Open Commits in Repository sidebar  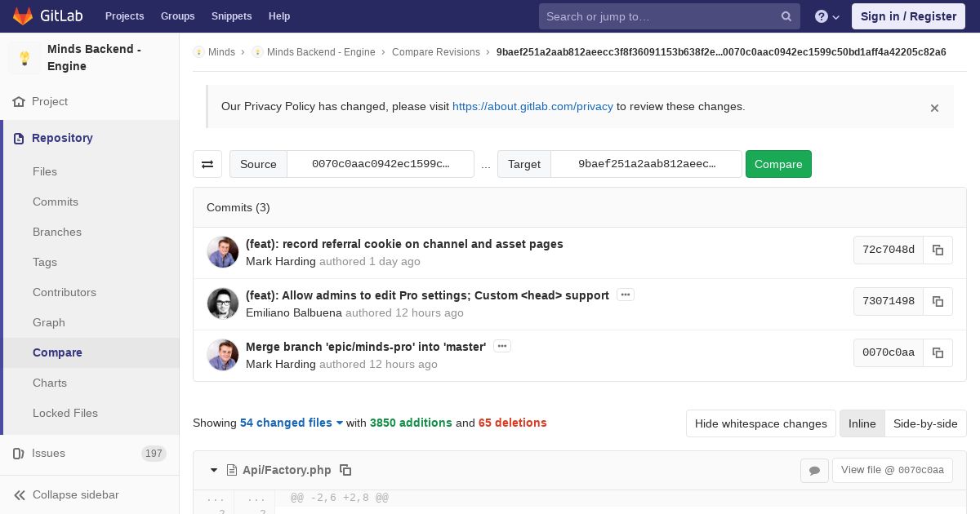(56, 202)
